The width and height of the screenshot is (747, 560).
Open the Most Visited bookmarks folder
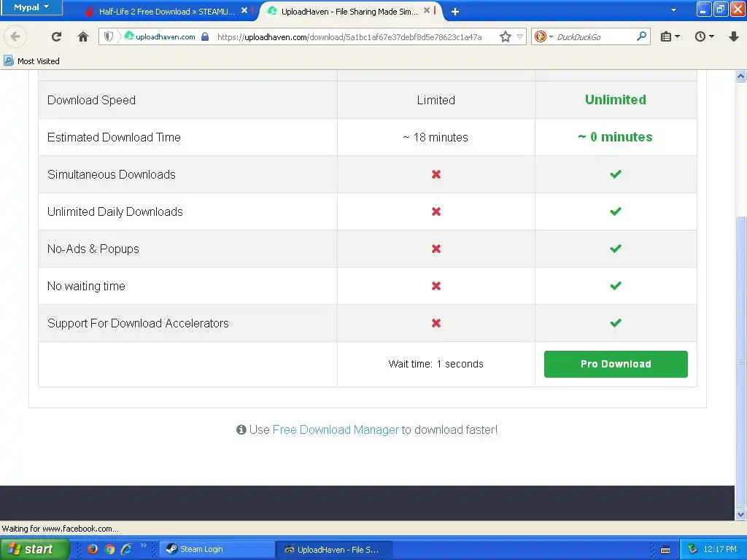pyautogui.click(x=31, y=61)
